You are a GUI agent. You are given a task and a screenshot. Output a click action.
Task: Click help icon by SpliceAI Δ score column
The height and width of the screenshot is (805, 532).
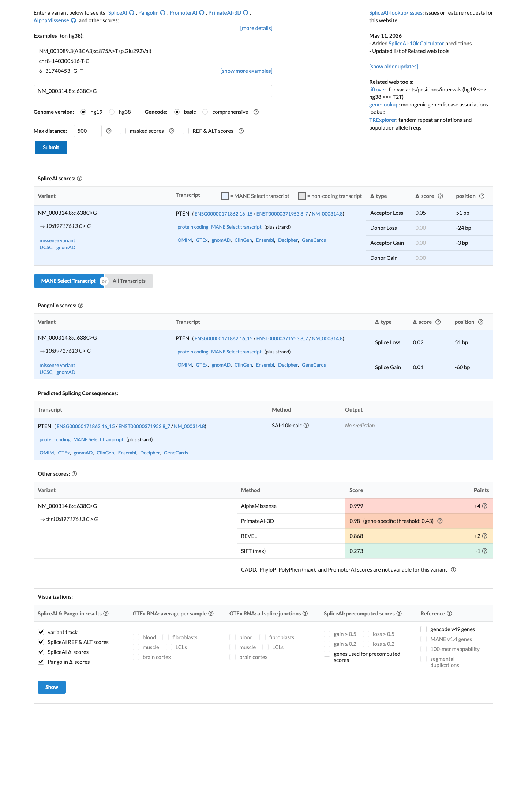point(441,196)
